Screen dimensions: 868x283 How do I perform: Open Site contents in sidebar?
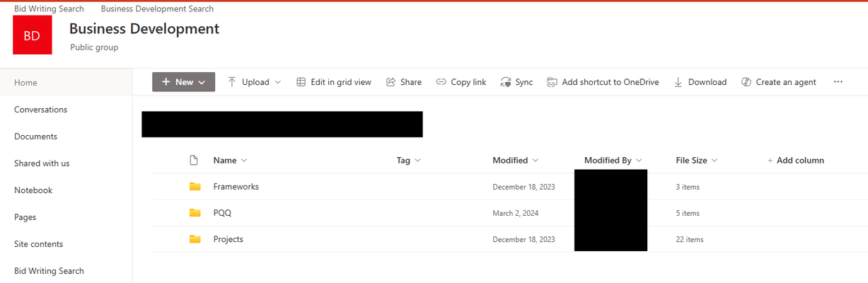(x=39, y=244)
